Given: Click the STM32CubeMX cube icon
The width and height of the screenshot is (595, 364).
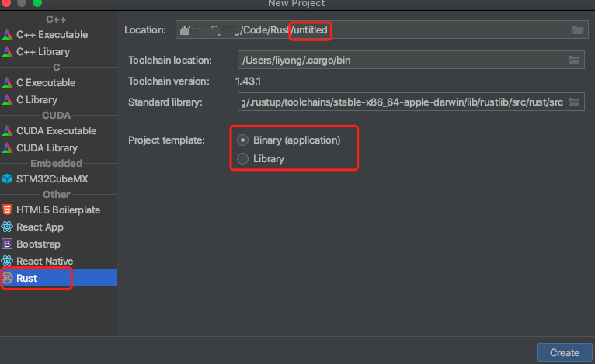Looking at the screenshot, I should tap(7, 179).
